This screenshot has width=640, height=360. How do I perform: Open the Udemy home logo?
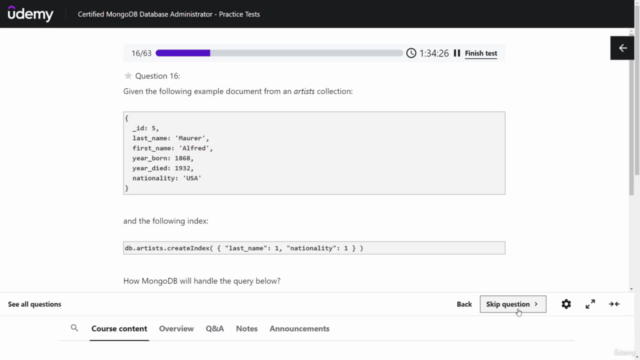coord(30,14)
